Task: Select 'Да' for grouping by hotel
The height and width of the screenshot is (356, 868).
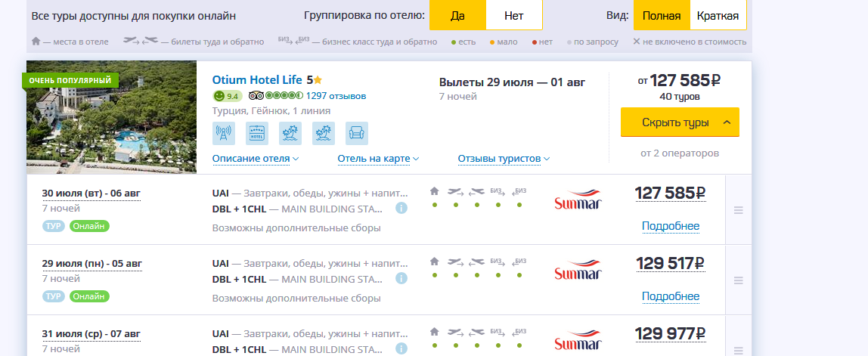Action: pyautogui.click(x=457, y=16)
